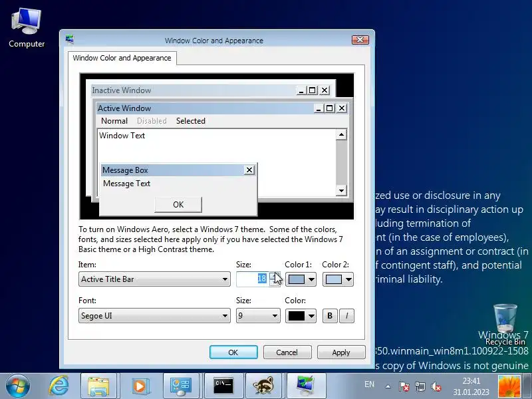
Task: Close the Window Color and Appearance dialog
Action: (x=360, y=40)
